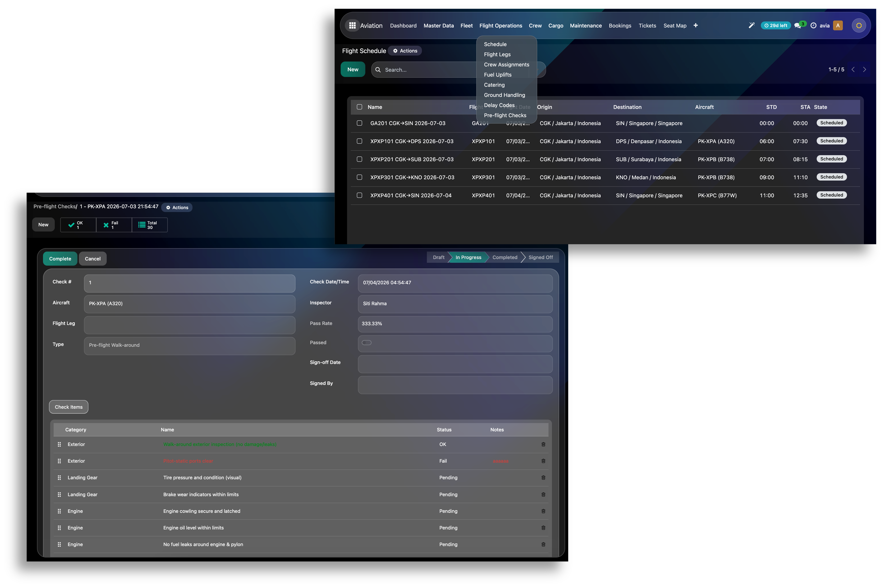Screen dimensions: 885x588
Task: Delete the 'Tire pressure and condition' row
Action: [543, 478]
